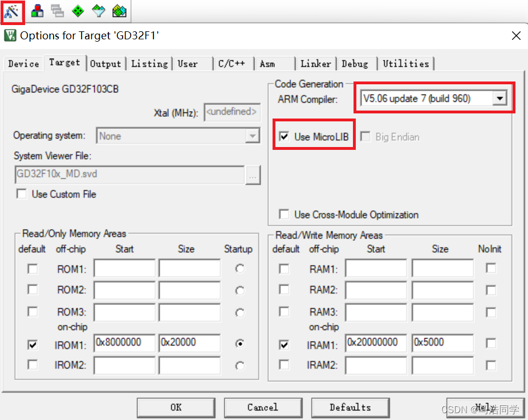Uncheck the IROM1 default checkbox
Image resolution: width=528 pixels, height=420 pixels.
[33, 345]
